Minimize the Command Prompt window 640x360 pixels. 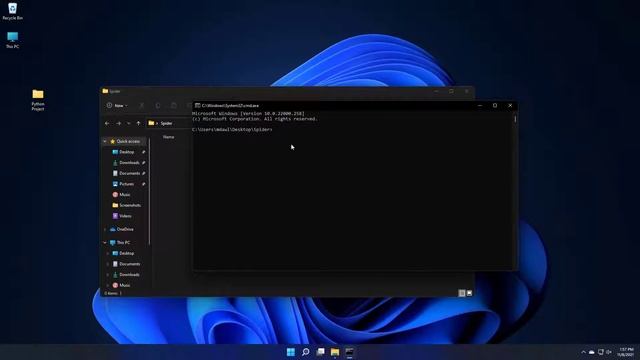pos(480,105)
